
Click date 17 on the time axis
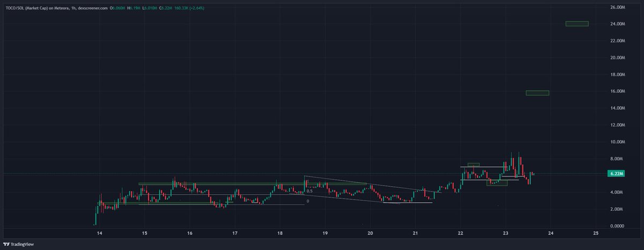[235, 234]
